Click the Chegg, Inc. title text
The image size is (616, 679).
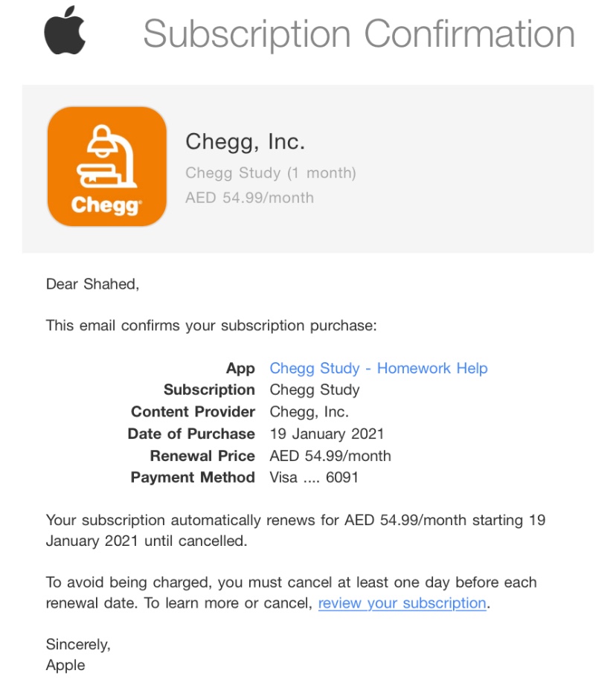(246, 142)
